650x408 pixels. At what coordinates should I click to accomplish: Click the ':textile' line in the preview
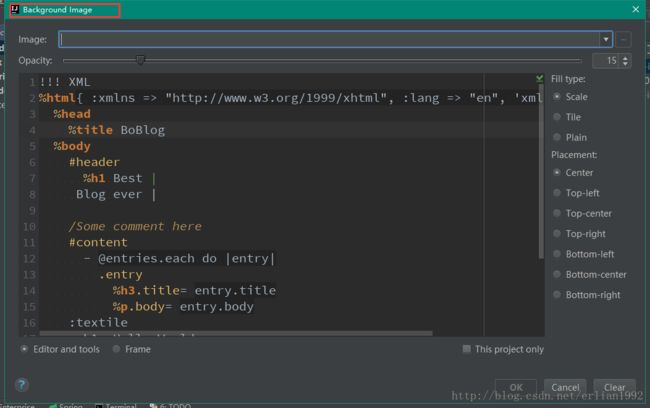tap(98, 323)
